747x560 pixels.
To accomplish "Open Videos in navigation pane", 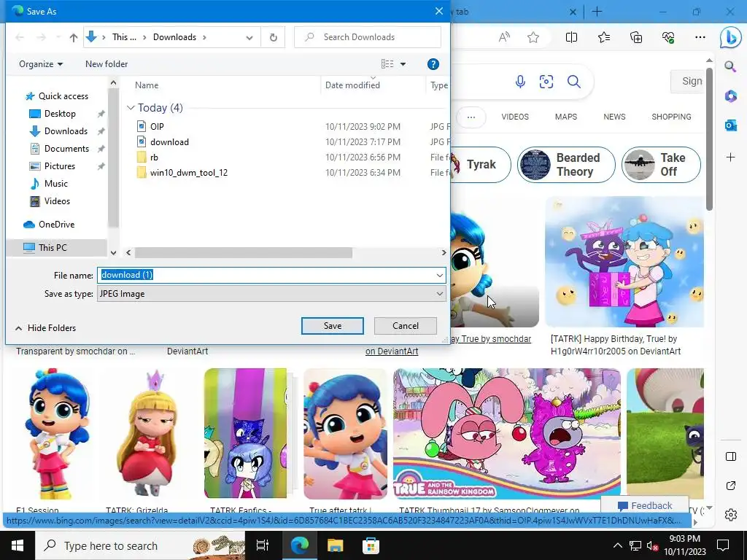I will point(57,201).
